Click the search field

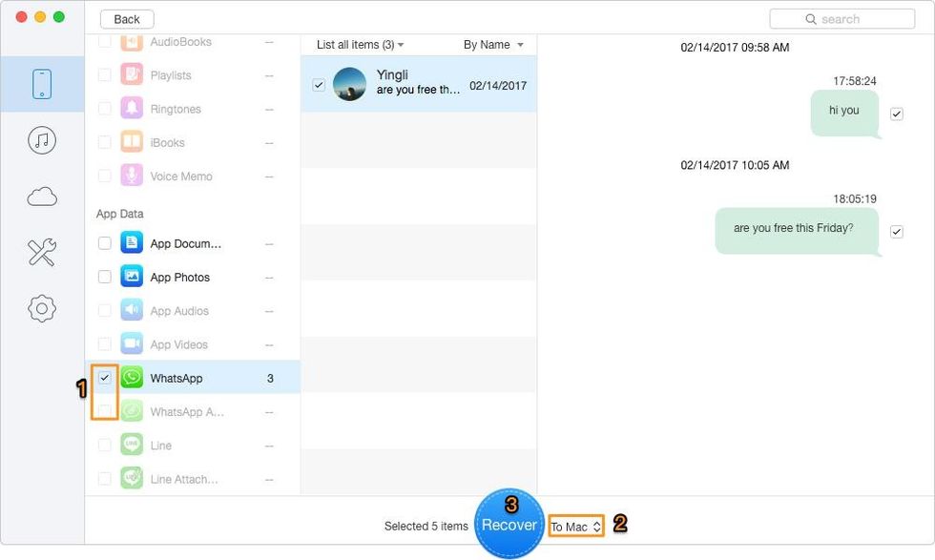[841, 18]
